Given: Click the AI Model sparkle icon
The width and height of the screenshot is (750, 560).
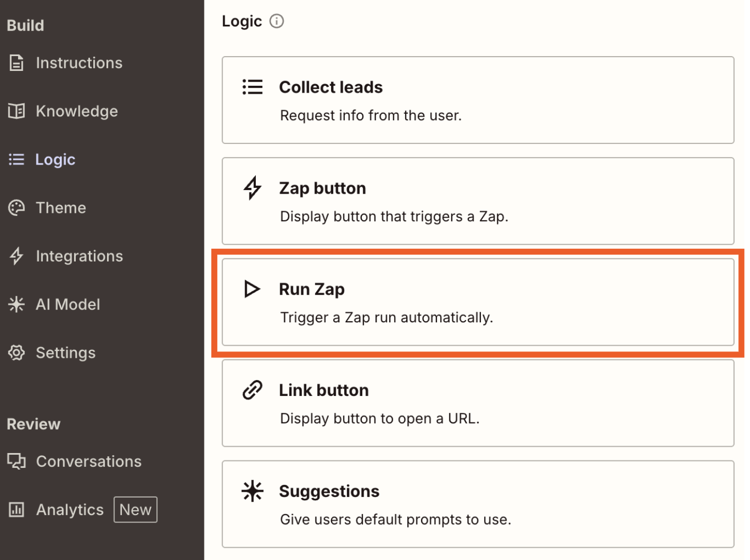Looking at the screenshot, I should [16, 304].
